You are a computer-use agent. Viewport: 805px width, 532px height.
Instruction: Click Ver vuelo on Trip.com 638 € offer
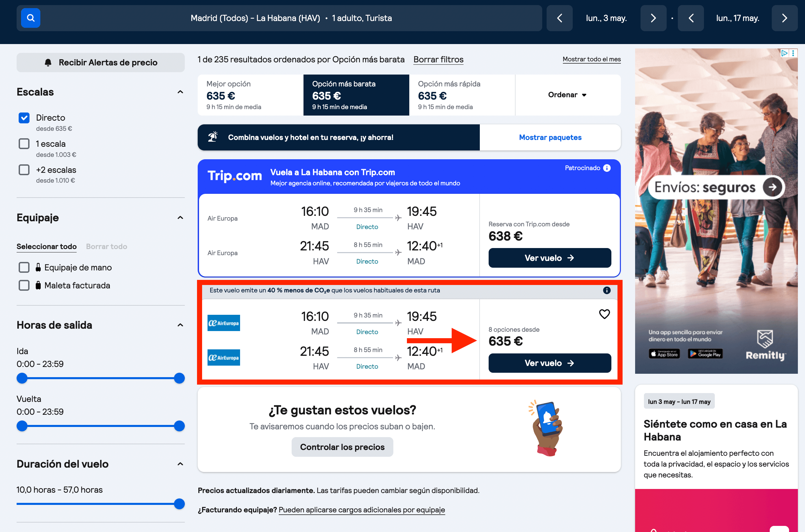pos(550,258)
